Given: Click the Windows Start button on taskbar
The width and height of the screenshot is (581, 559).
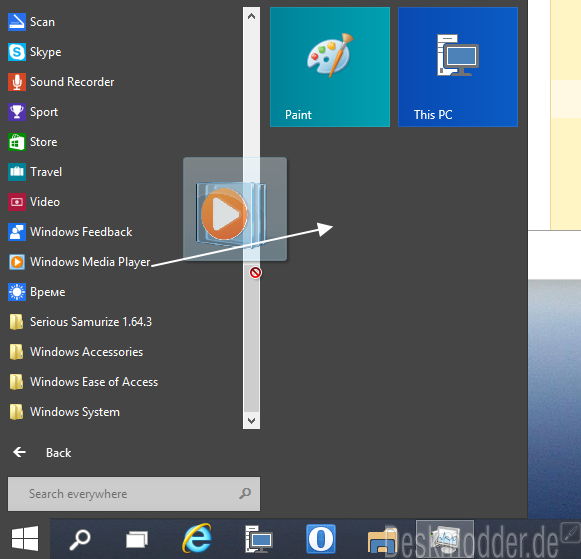Looking at the screenshot, I should click(x=24, y=538).
